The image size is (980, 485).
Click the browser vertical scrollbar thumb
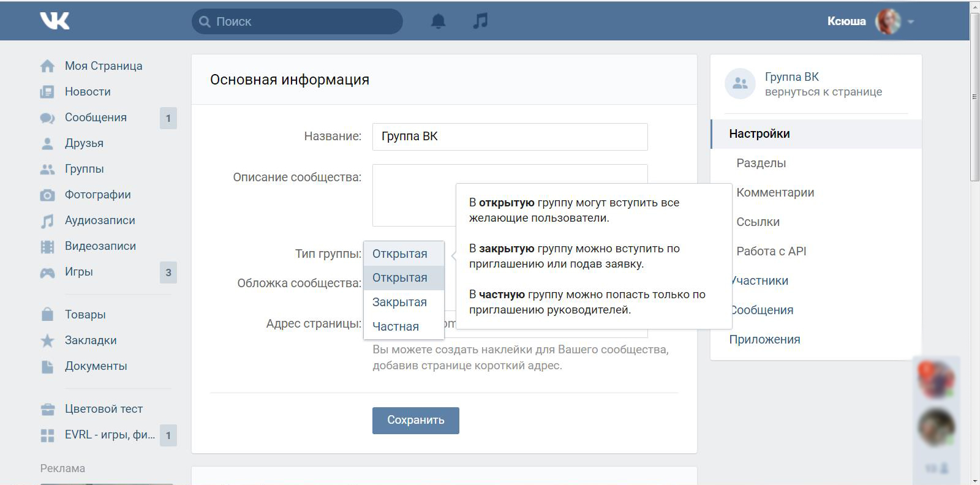(x=974, y=97)
